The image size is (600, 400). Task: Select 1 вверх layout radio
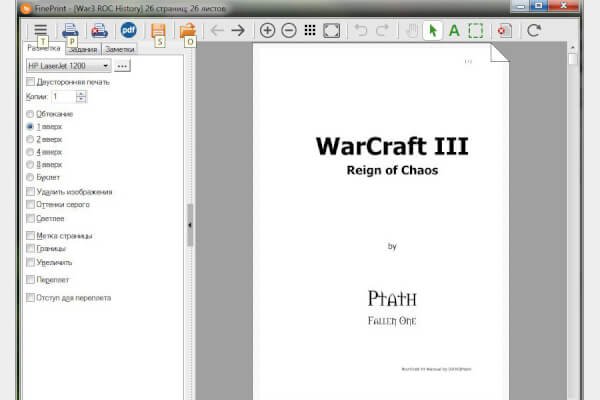click(30, 126)
